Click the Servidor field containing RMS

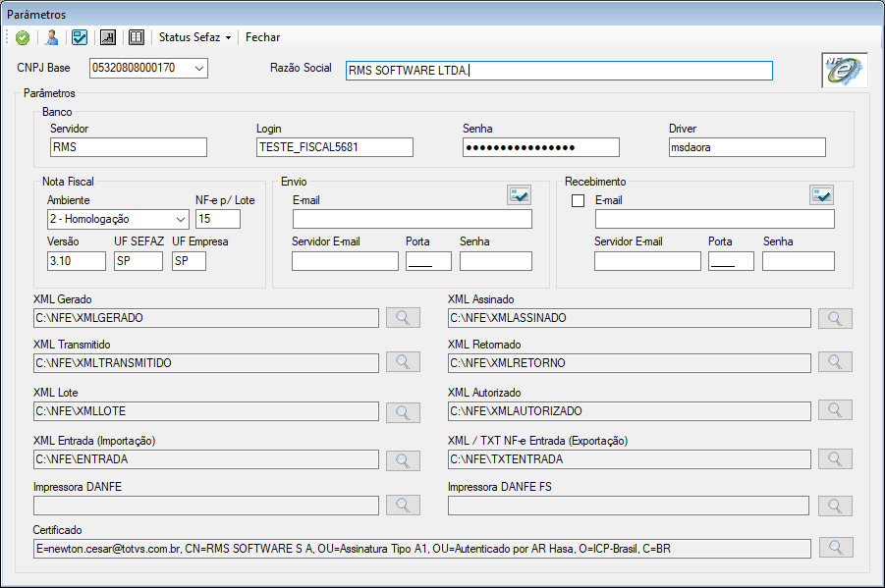point(129,147)
